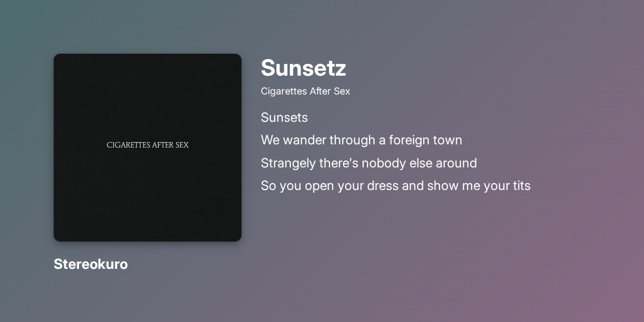Select lyric "Strangely there's nobody else around"
Viewport: 644px width, 322px height.
click(x=369, y=163)
